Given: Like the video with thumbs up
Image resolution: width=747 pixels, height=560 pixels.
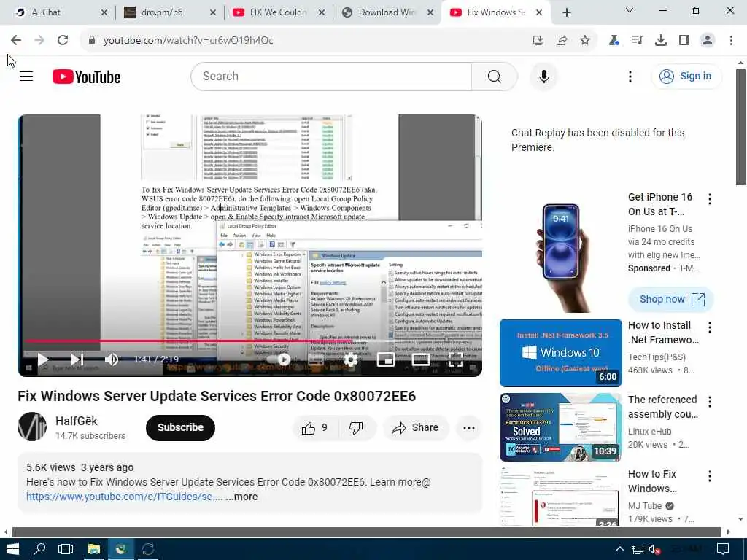Looking at the screenshot, I should [x=315, y=428].
